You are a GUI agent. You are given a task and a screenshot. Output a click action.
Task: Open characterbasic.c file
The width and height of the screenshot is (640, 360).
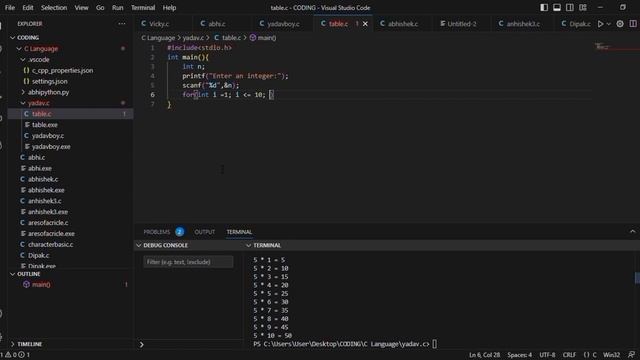(x=51, y=244)
